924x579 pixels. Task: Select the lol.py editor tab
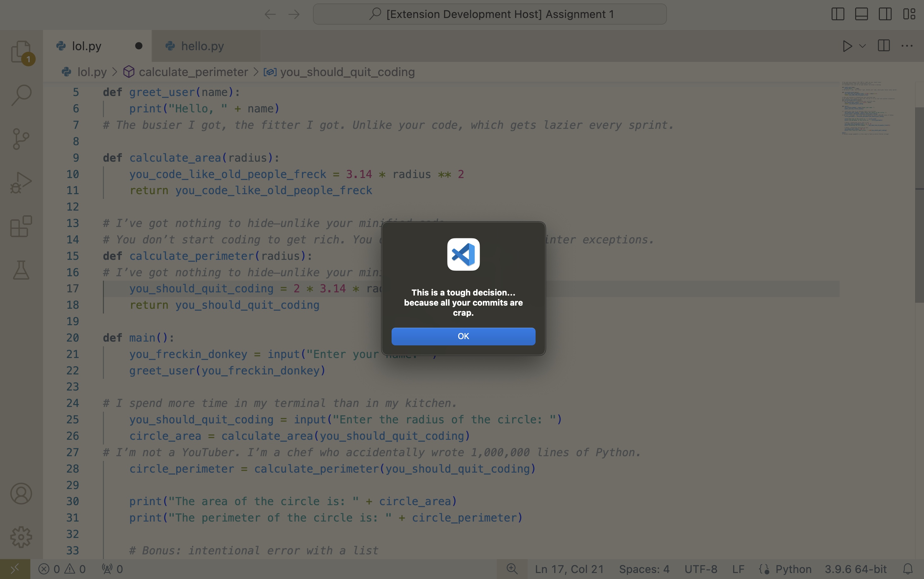pyautogui.click(x=87, y=46)
